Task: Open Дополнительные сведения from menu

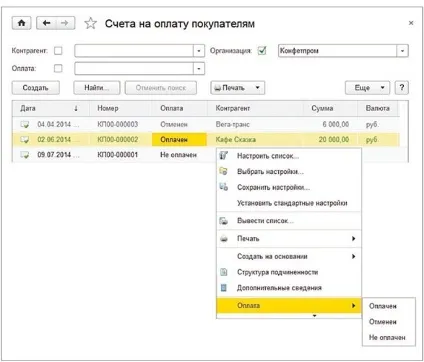Action: point(289,288)
